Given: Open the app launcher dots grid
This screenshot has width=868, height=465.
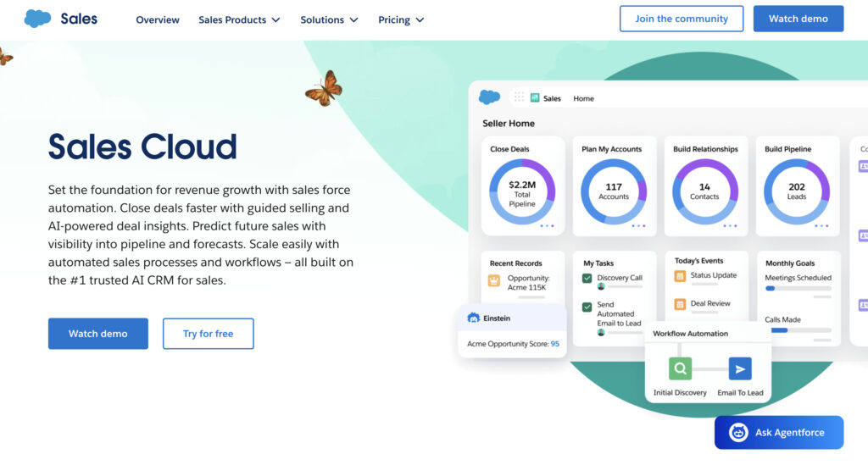Looking at the screenshot, I should (x=519, y=97).
